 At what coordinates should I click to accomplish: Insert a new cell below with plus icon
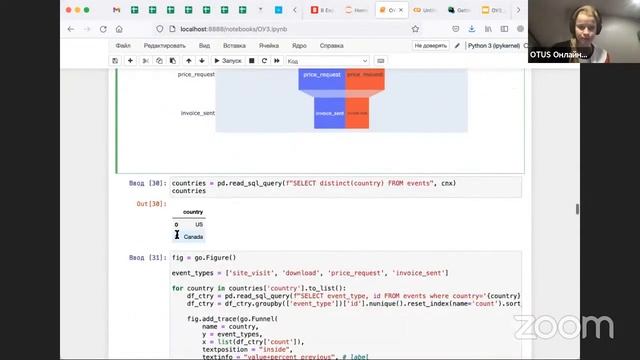130,61
